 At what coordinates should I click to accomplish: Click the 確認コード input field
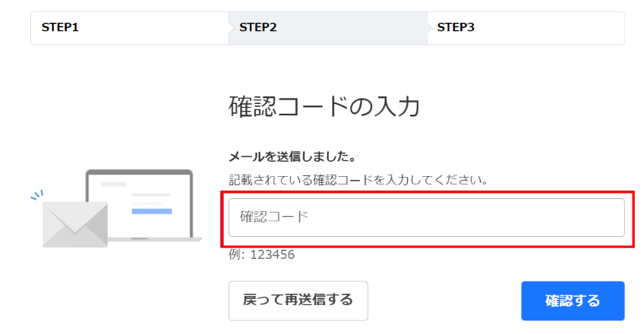(x=426, y=217)
